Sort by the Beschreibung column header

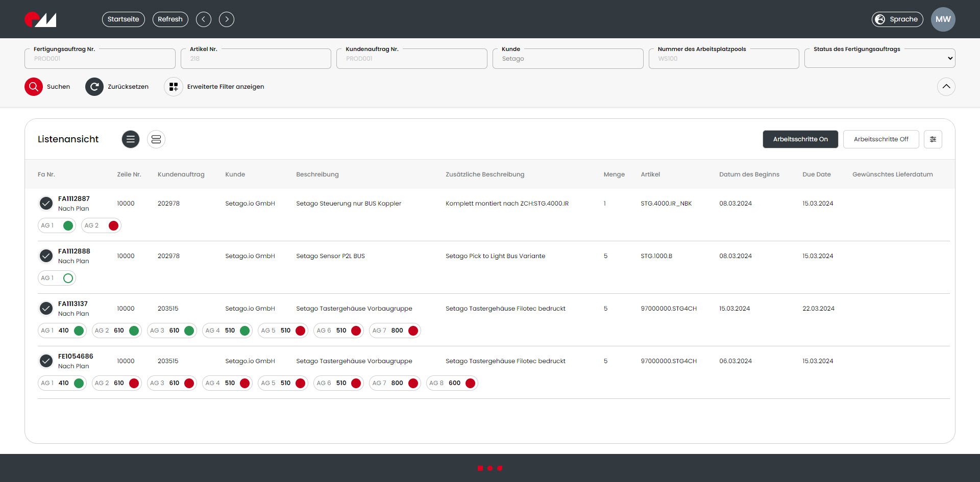click(x=317, y=174)
